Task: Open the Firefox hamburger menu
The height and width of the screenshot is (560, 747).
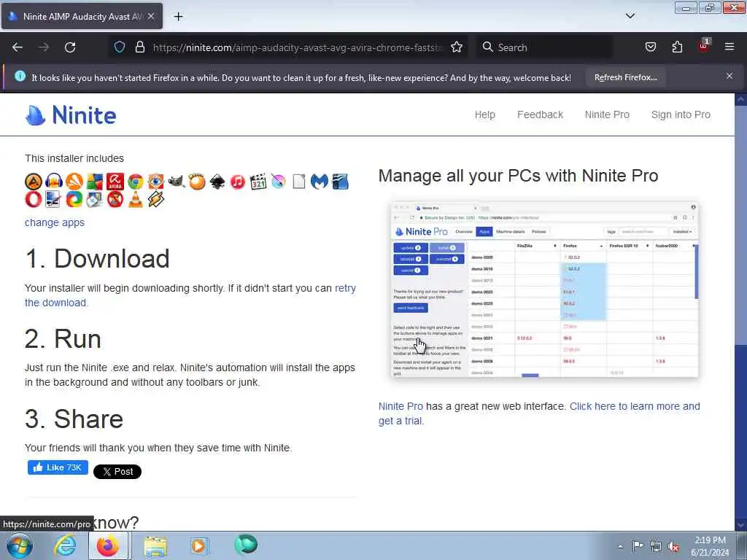Action: pos(729,47)
